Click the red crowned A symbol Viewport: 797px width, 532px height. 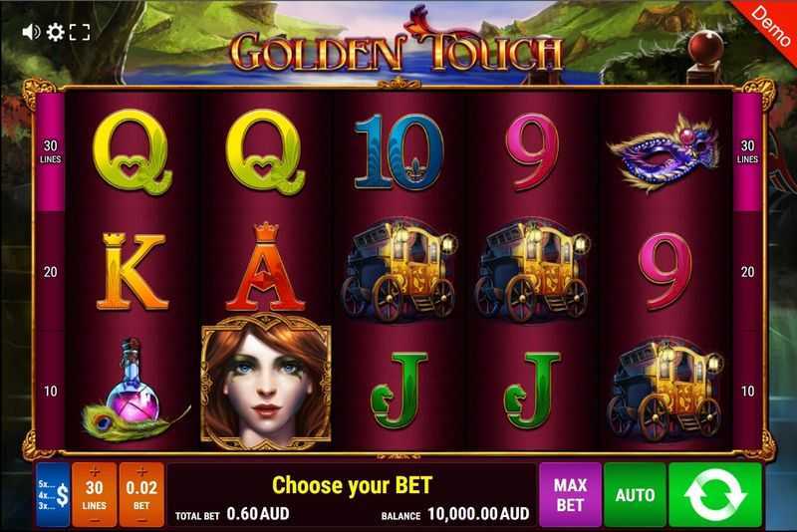[266, 267]
